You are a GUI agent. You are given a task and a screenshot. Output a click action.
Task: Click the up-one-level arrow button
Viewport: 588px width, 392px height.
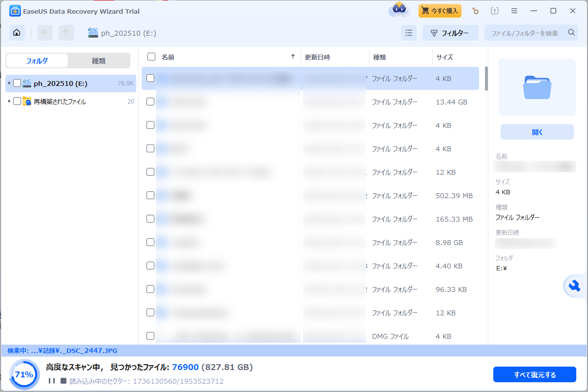coord(66,33)
